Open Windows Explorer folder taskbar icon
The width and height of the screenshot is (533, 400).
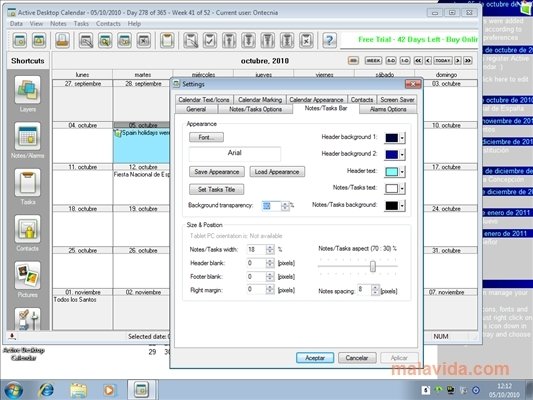(79, 390)
